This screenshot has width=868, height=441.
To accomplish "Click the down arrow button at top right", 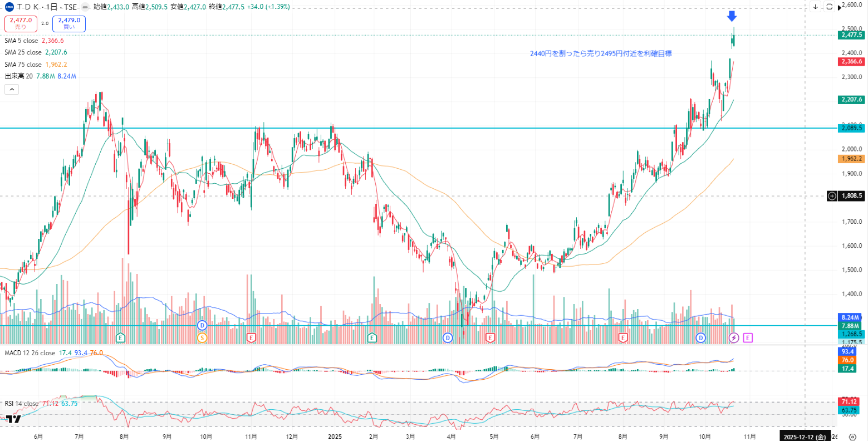I will [815, 7].
